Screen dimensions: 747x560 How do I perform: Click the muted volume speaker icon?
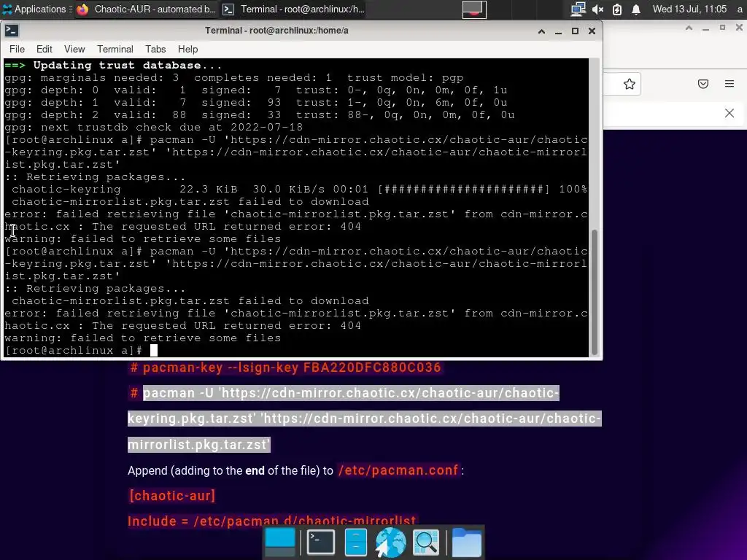pos(598,9)
